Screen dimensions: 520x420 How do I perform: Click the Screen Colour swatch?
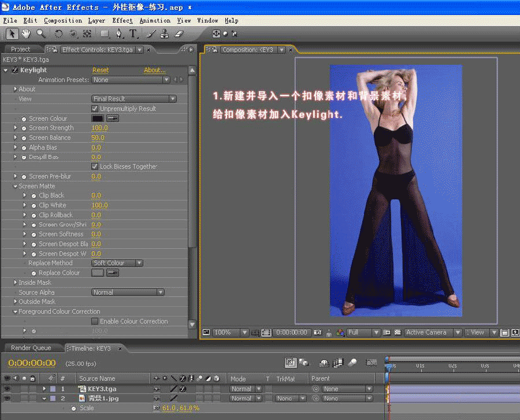coord(98,118)
